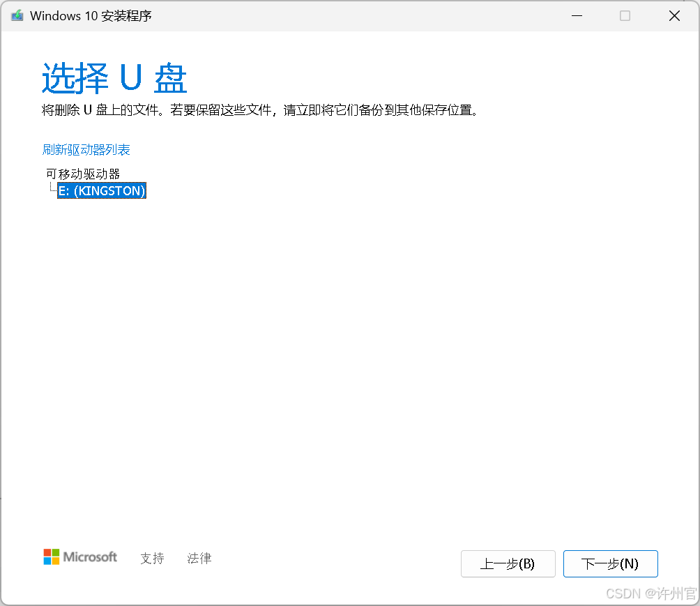This screenshot has width=700, height=606.
Task: Open the 法律 legal link
Action: tap(199, 558)
